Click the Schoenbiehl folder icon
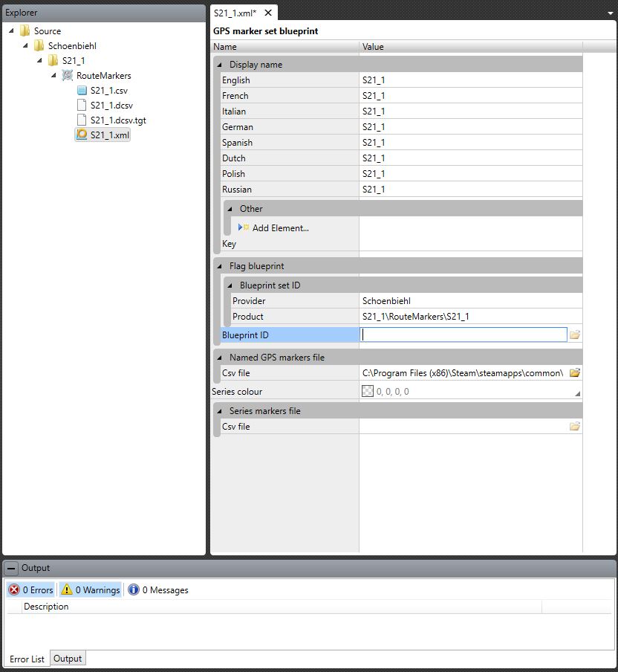The image size is (618, 672). pos(39,45)
